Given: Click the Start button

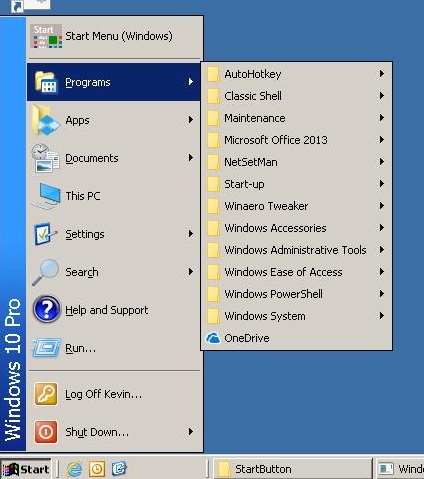Looking at the screenshot, I should pyautogui.click(x=26, y=469).
